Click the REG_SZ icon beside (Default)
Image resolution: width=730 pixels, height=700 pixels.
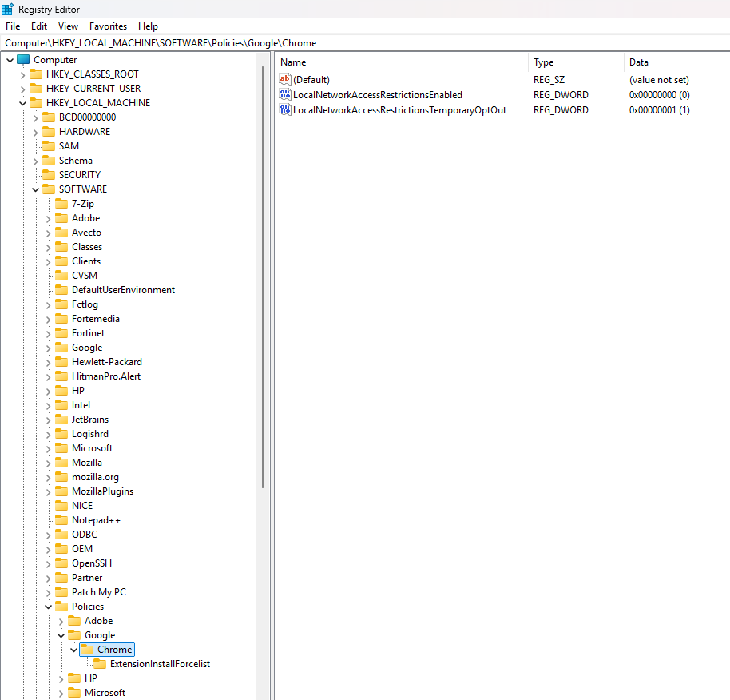pyautogui.click(x=285, y=79)
